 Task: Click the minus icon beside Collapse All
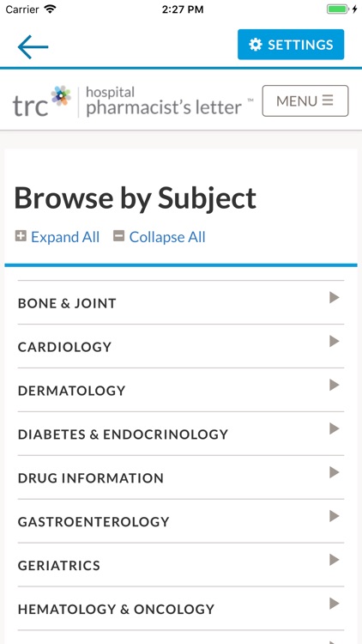pyautogui.click(x=118, y=236)
